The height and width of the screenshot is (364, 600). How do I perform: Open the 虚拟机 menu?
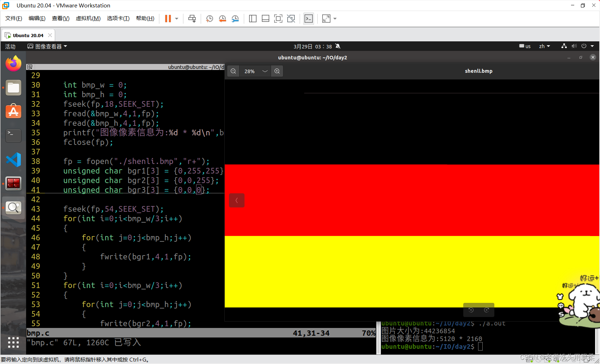pyautogui.click(x=88, y=18)
